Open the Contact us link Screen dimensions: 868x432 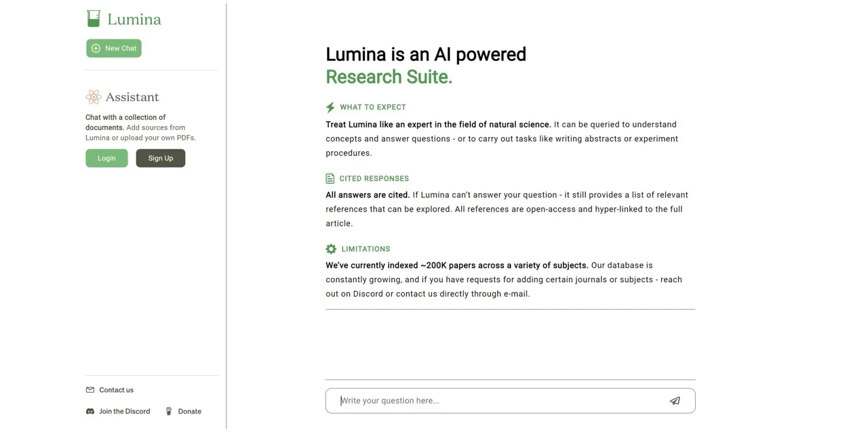pos(116,390)
